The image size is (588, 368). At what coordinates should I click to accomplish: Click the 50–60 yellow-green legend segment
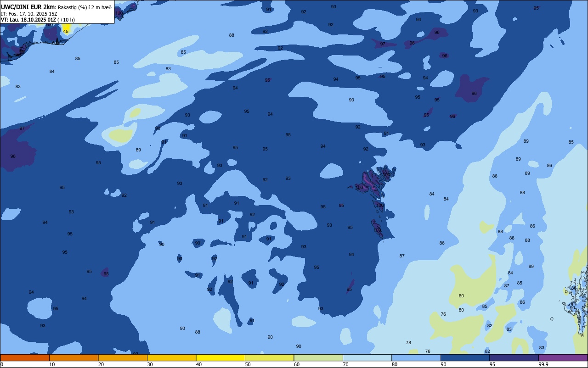point(269,357)
